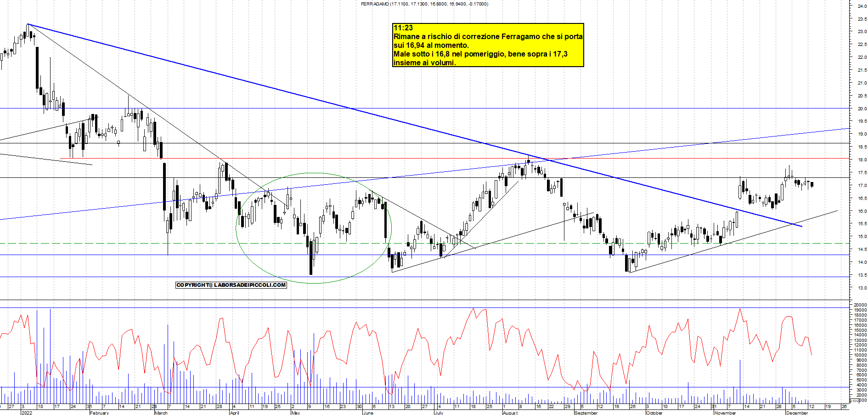Click the 14.0 price scale value

pos(862,262)
